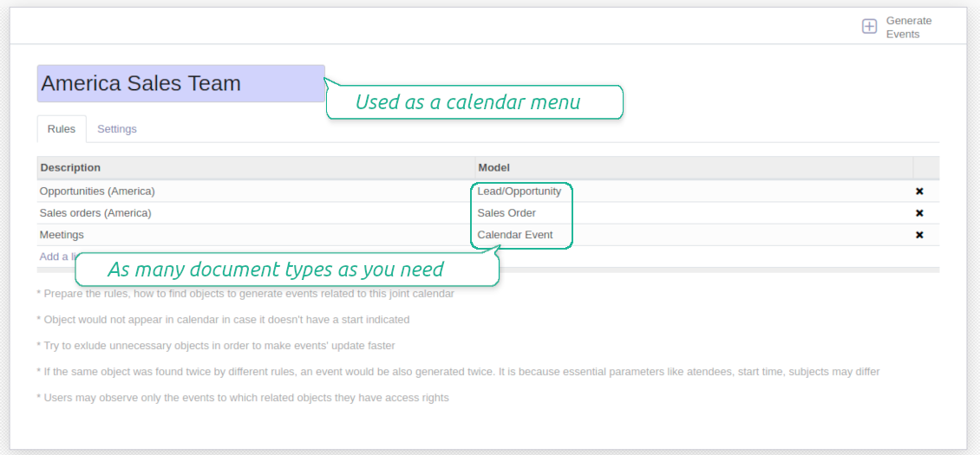Click the 'Used as a calendar menu' callout

(x=474, y=102)
